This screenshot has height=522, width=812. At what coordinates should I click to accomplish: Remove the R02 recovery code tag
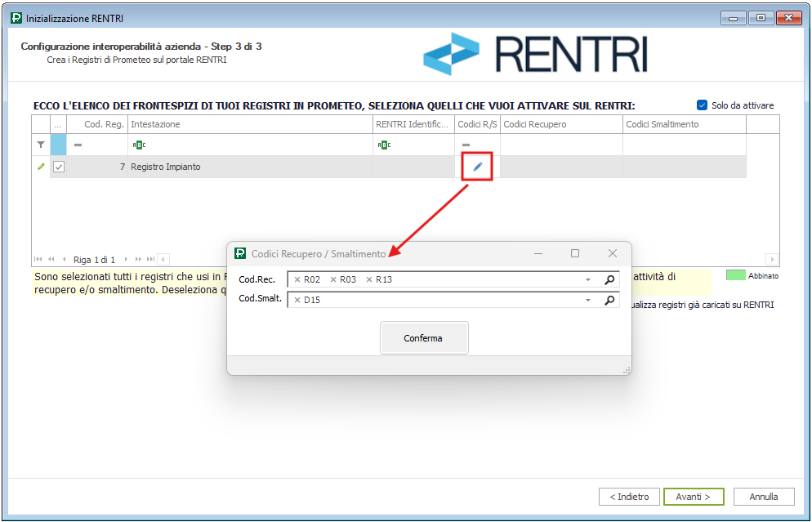[297, 280]
